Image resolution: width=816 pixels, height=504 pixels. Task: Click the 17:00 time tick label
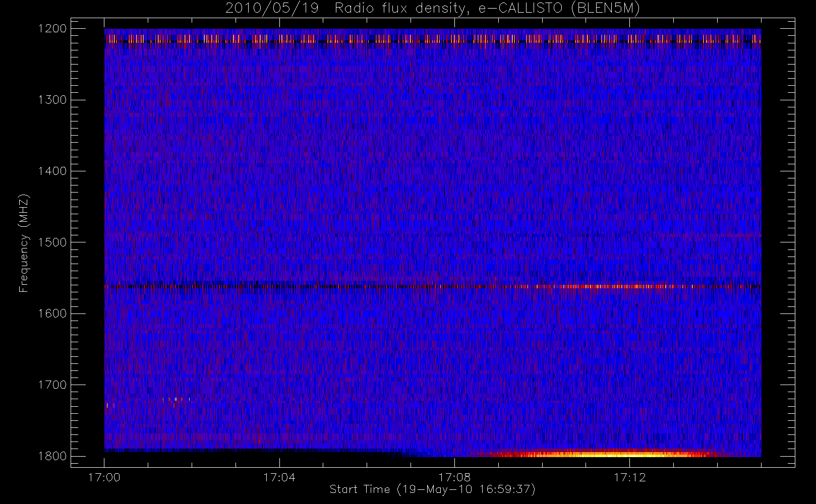pyautogui.click(x=104, y=477)
